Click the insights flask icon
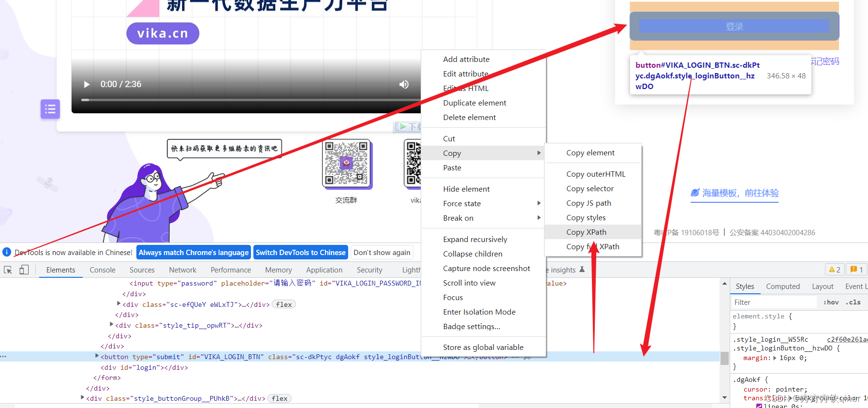The width and height of the screenshot is (868, 408). tap(582, 270)
